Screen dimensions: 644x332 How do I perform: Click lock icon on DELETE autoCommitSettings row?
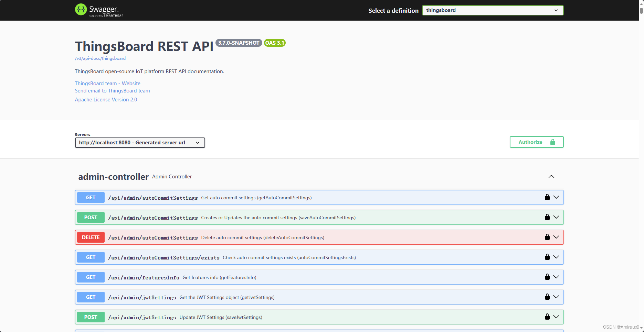point(547,237)
